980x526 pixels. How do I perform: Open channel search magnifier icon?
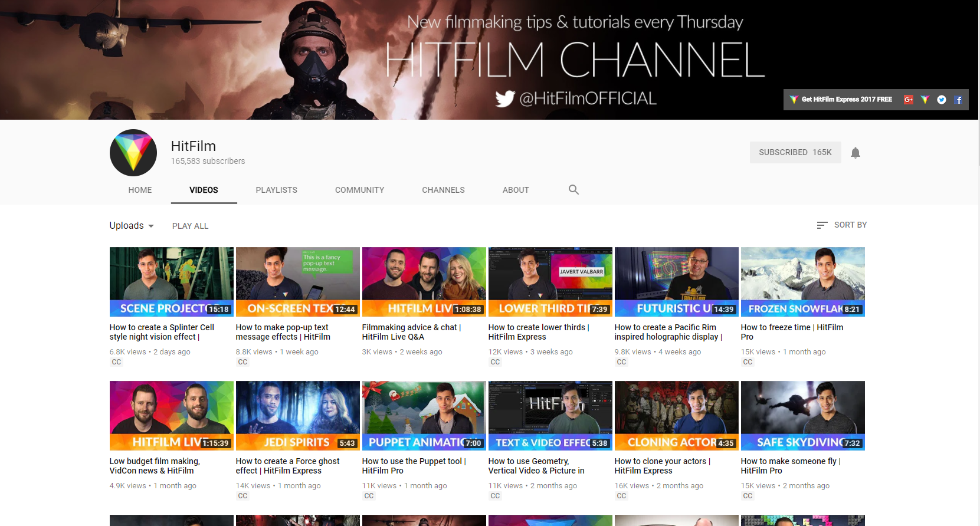pyautogui.click(x=573, y=190)
